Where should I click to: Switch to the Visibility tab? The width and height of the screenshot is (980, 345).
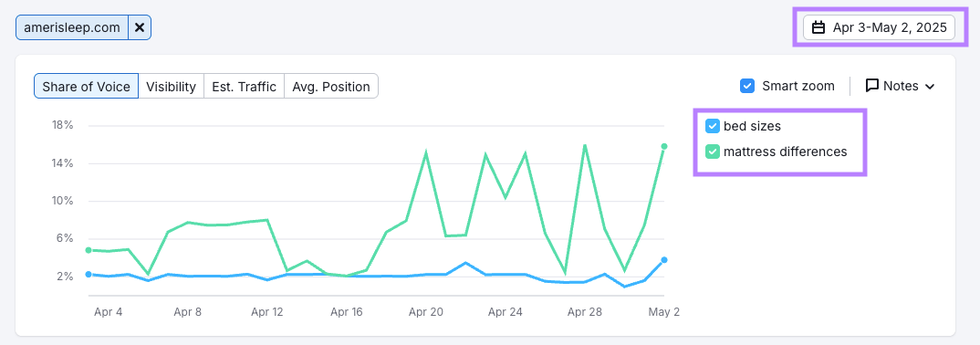point(171,86)
